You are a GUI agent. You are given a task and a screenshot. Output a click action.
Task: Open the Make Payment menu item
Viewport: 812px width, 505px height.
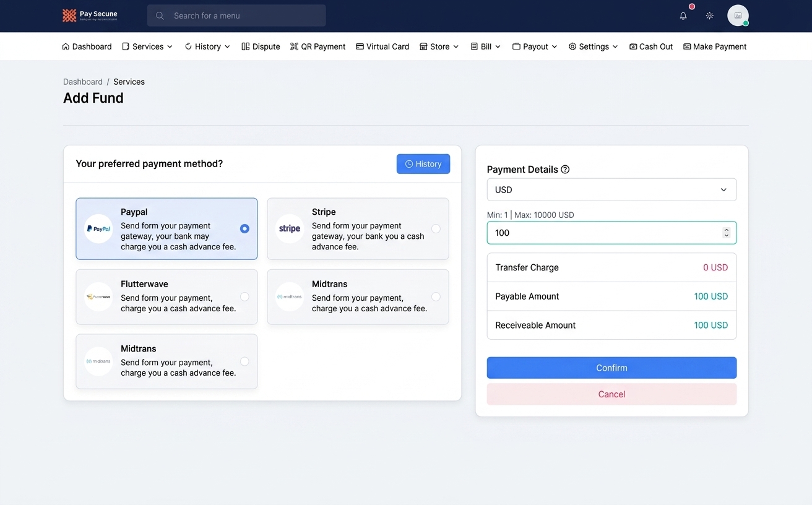tap(715, 46)
